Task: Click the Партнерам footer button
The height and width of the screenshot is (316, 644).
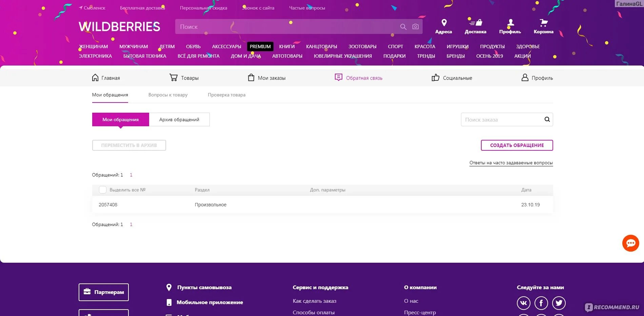Action: [x=104, y=292]
